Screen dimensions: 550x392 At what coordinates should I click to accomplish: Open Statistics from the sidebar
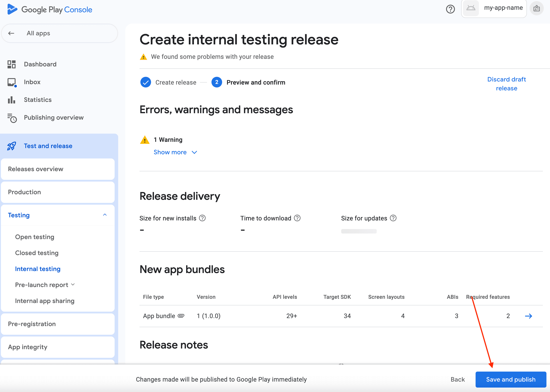(38, 100)
